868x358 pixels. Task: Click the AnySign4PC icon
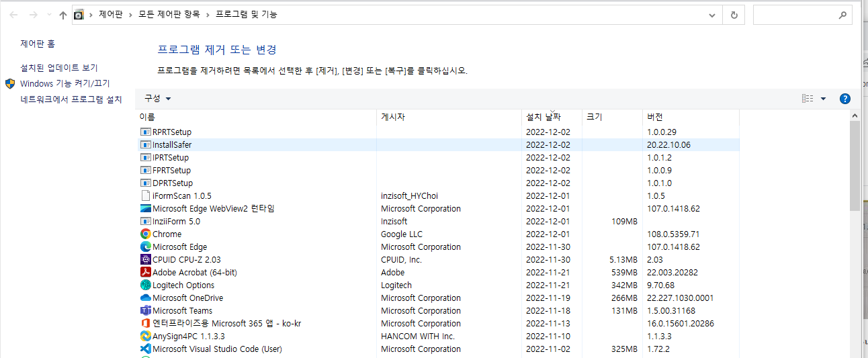coord(146,337)
